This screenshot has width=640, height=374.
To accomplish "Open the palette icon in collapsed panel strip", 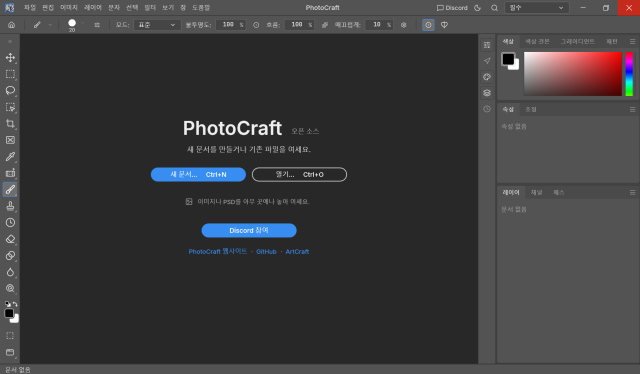I will 487,77.
